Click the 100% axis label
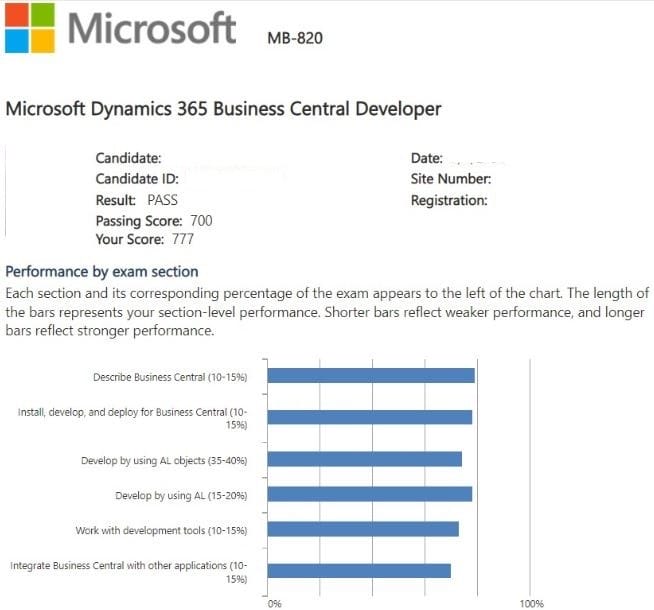Screen dimensions: 654x610 (x=532, y=603)
